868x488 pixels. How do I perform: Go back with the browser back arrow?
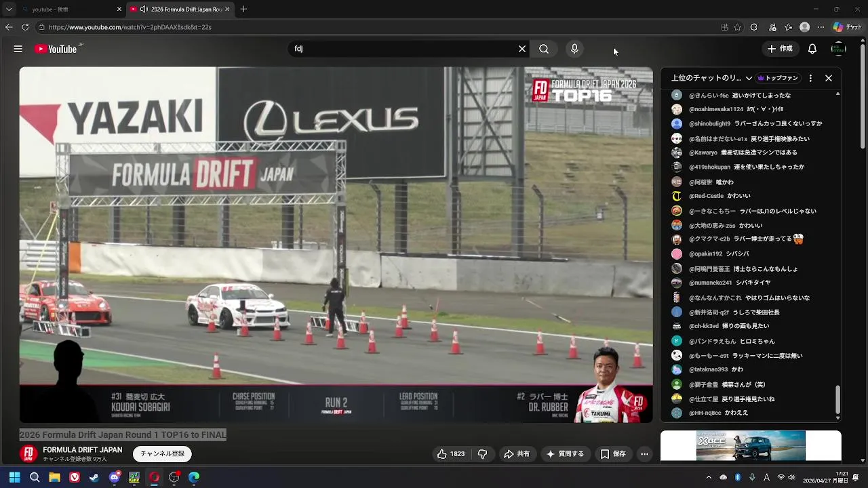[9, 27]
